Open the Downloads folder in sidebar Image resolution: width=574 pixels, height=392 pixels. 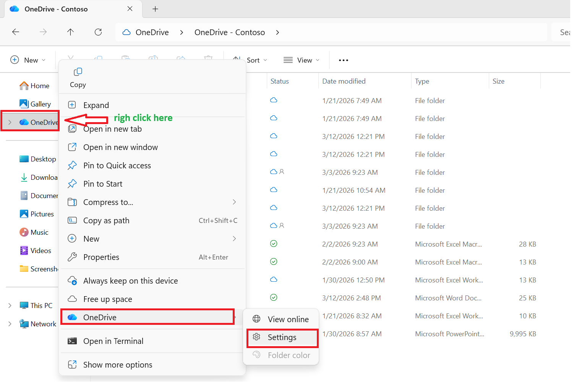[x=39, y=177]
